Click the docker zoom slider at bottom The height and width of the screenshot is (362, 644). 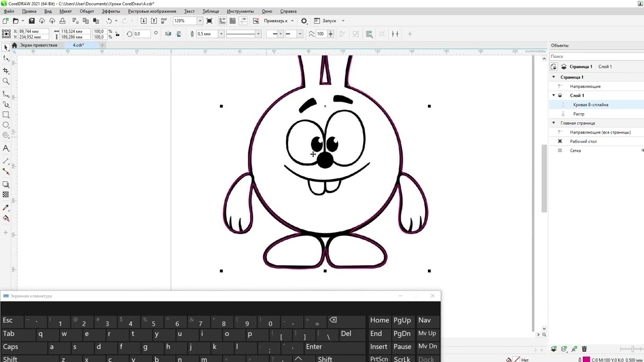(631, 349)
